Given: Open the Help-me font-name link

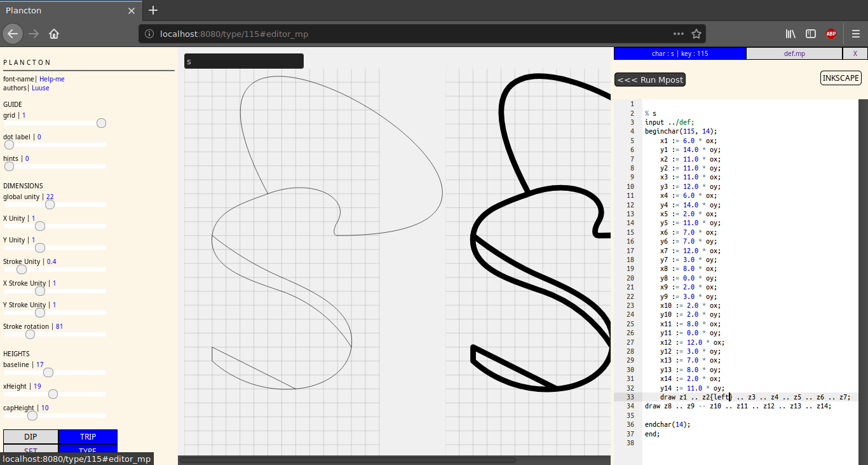Looking at the screenshot, I should pyautogui.click(x=52, y=79).
